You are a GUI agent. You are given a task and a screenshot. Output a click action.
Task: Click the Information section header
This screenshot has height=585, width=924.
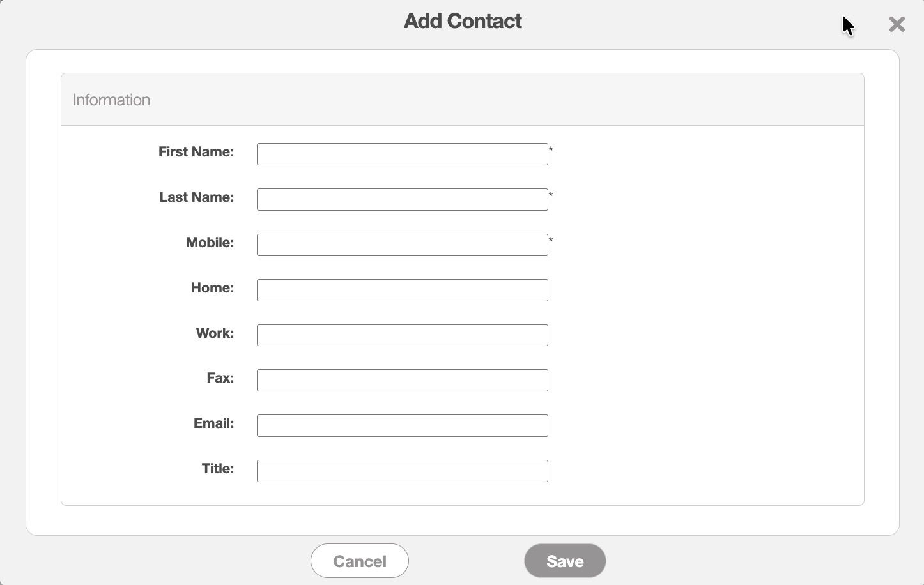[x=112, y=100]
